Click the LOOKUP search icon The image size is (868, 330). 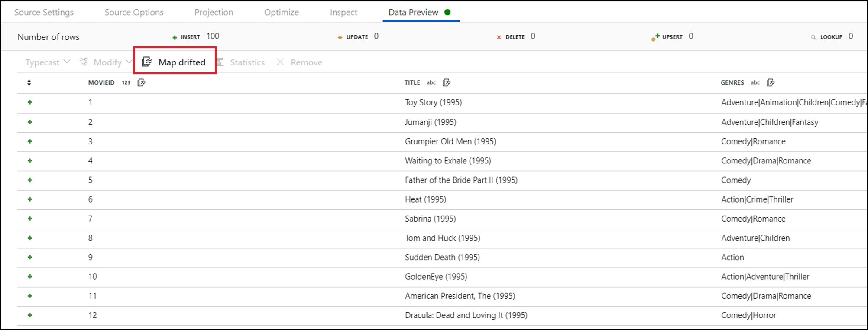(813, 37)
